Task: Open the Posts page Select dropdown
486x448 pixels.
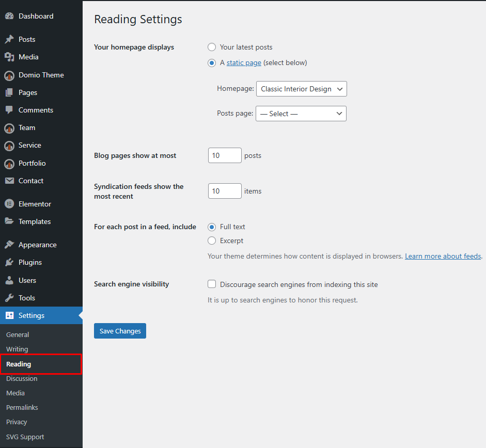Action: coord(301,114)
